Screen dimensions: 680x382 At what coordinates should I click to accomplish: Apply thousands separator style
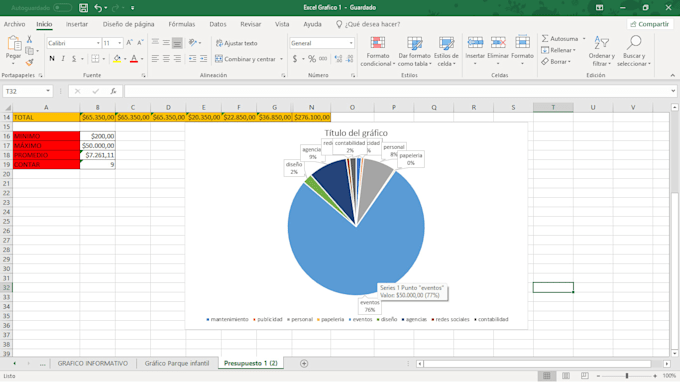click(x=323, y=59)
